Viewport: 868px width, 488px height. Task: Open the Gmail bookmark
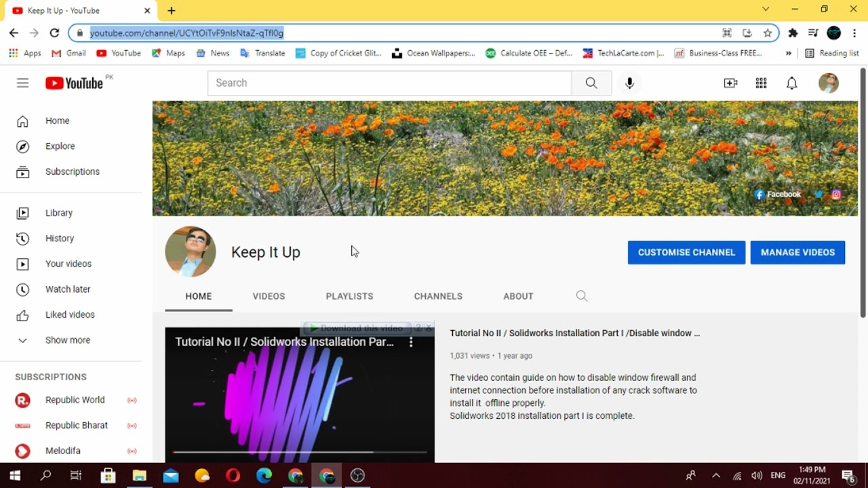tap(68, 53)
